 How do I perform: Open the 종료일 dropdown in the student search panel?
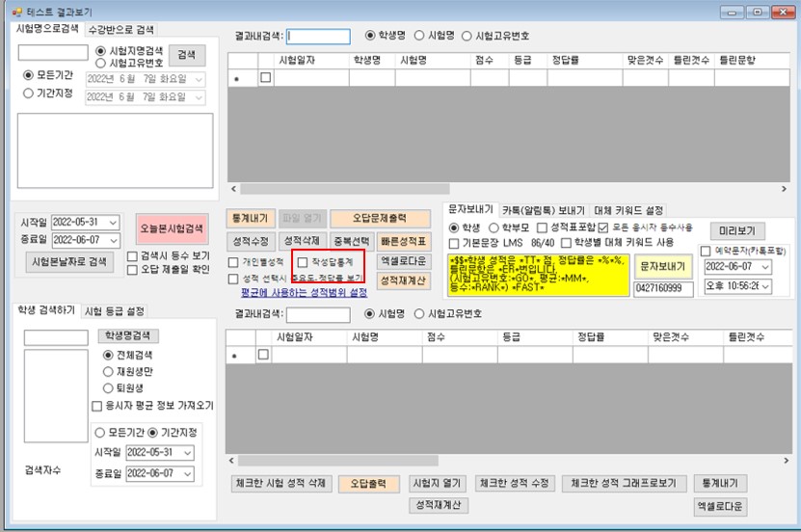(188, 474)
